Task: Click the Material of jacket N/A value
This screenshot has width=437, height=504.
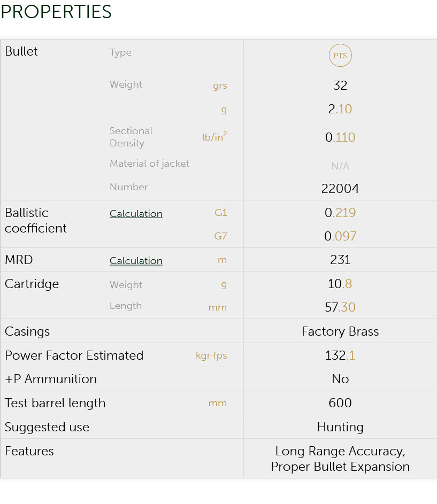Action: (x=340, y=166)
